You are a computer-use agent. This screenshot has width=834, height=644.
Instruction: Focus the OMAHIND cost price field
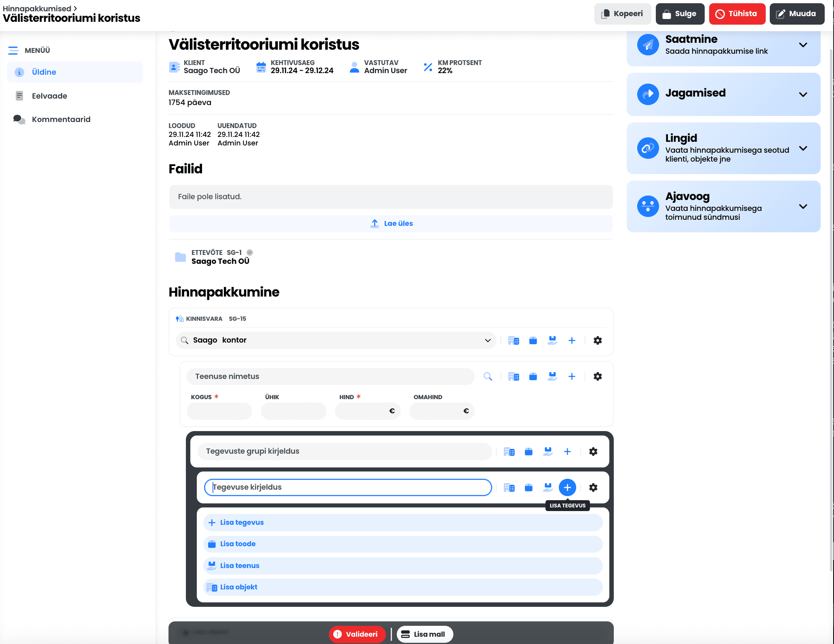[x=442, y=411]
